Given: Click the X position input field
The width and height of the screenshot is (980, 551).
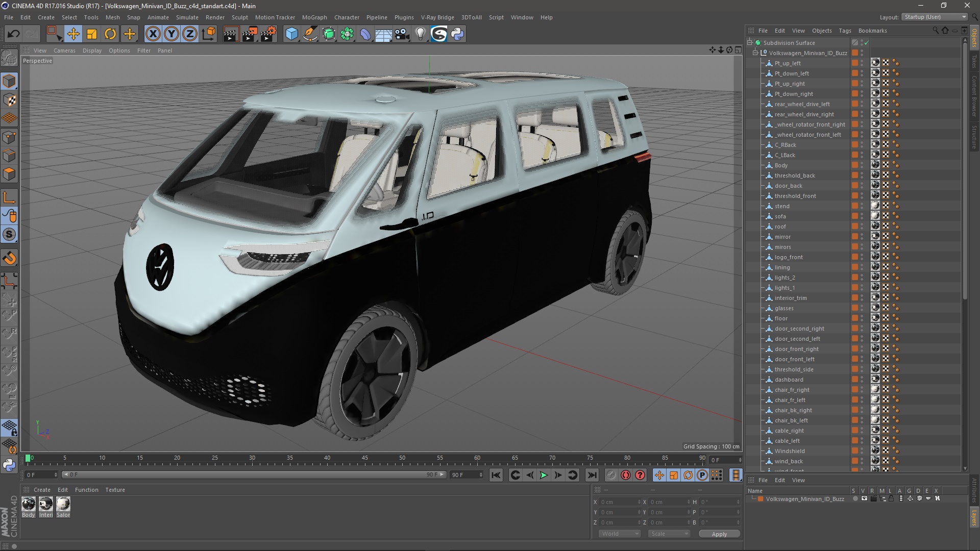Looking at the screenshot, I should [x=619, y=502].
